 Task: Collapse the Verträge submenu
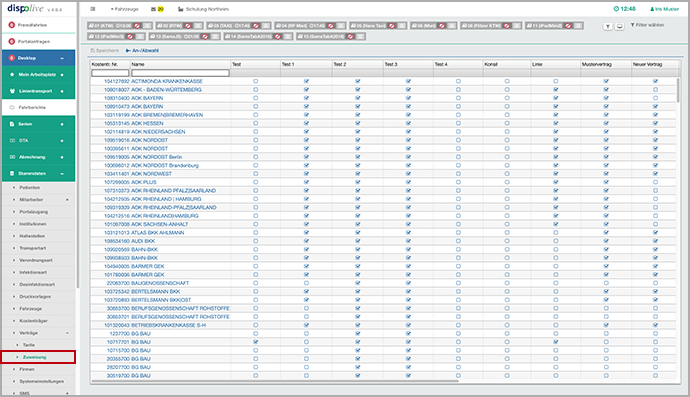67,333
